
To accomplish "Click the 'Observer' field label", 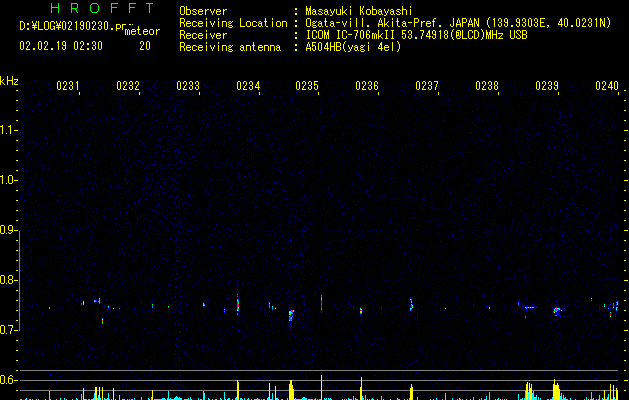I will coord(203,11).
